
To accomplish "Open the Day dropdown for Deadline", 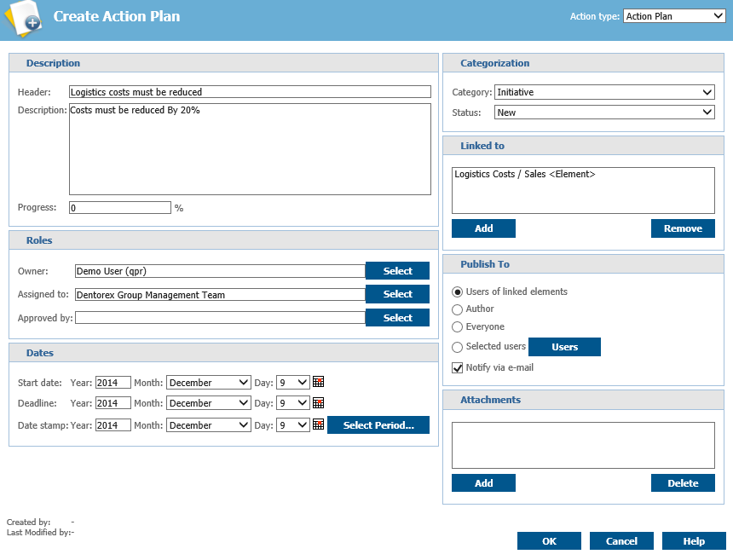I will tap(292, 402).
